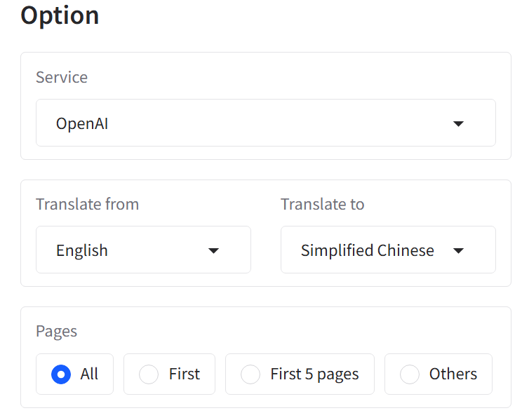This screenshot has height=420, width=522.
Task: Click the caret icon beside English
Action: point(214,251)
